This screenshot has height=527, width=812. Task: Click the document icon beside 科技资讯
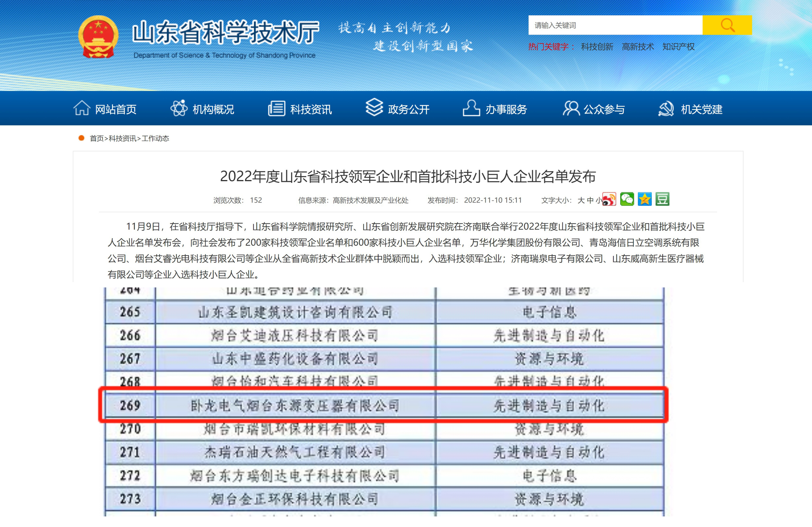276,109
